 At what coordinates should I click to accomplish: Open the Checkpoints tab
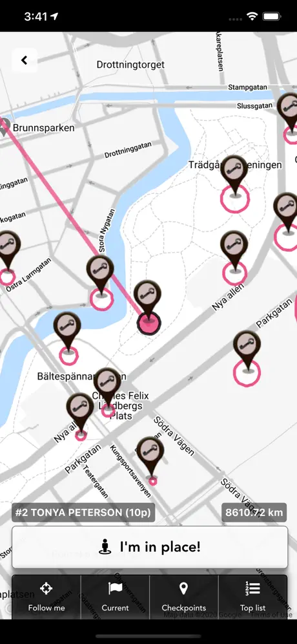click(184, 597)
